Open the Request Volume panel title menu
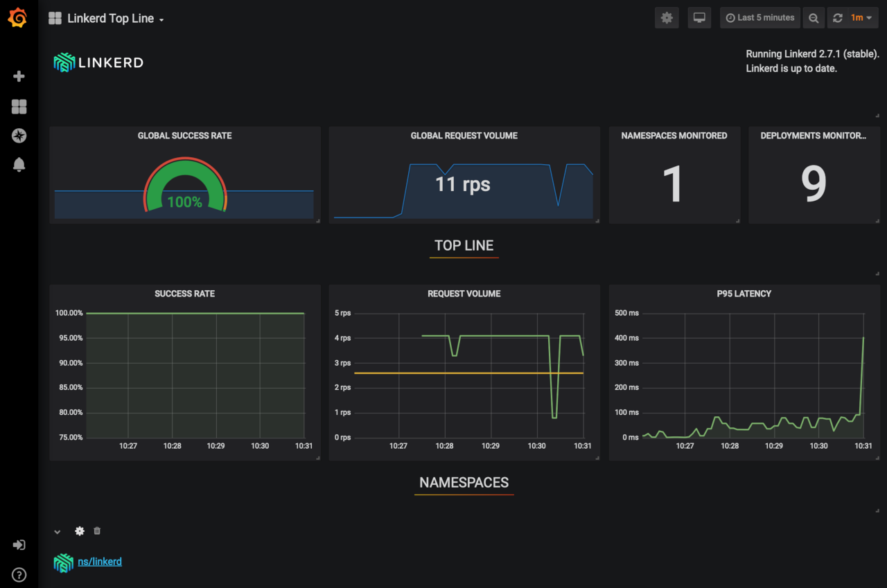Image resolution: width=887 pixels, height=588 pixels. point(464,293)
